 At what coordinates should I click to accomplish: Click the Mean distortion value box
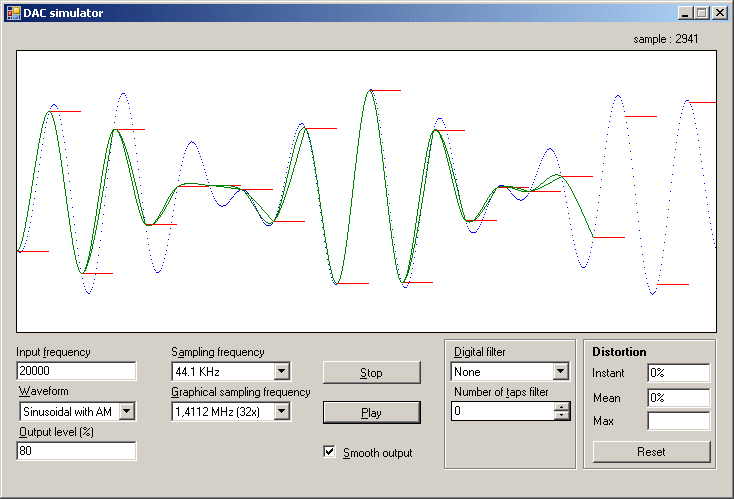(679, 398)
